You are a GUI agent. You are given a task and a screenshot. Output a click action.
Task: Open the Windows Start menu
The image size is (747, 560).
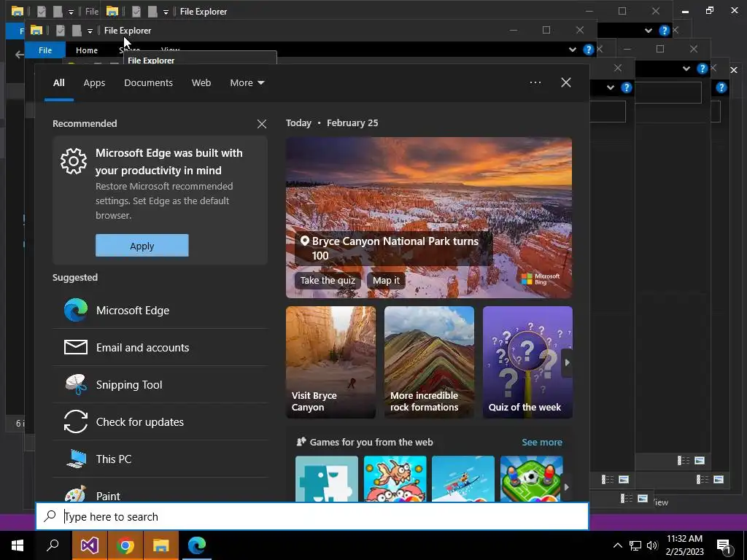(x=18, y=545)
